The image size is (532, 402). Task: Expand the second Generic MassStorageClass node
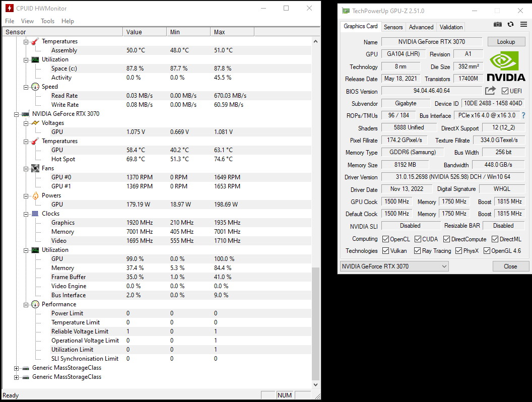coord(16,378)
